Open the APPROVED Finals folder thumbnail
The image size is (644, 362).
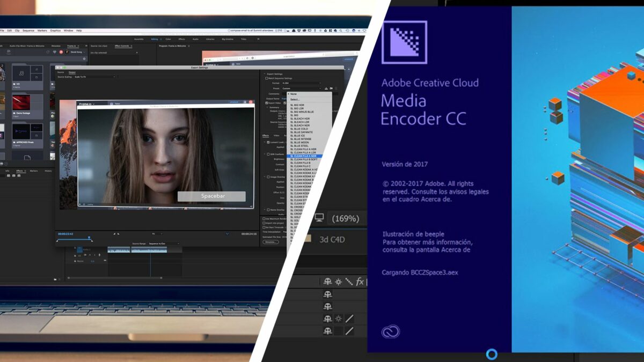point(27,135)
